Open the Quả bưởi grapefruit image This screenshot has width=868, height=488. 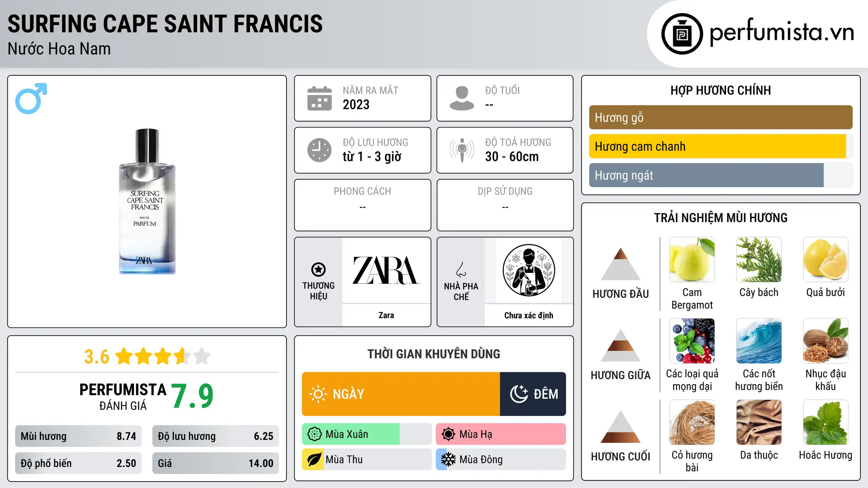tap(826, 260)
